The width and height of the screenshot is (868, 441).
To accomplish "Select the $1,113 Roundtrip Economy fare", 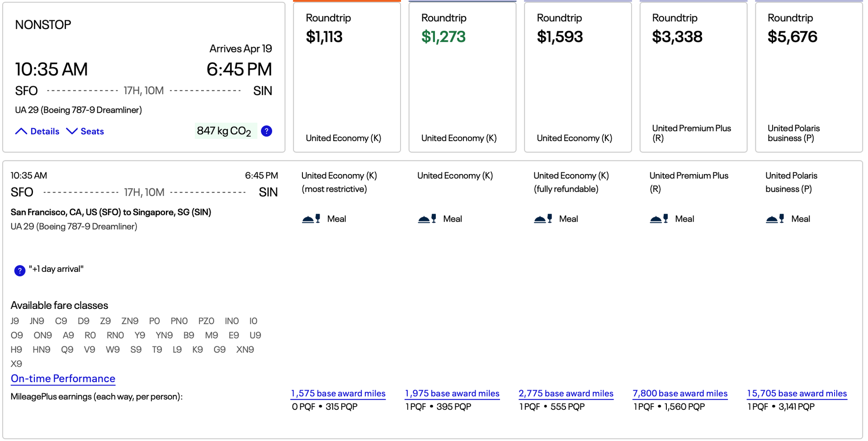I will pos(347,77).
